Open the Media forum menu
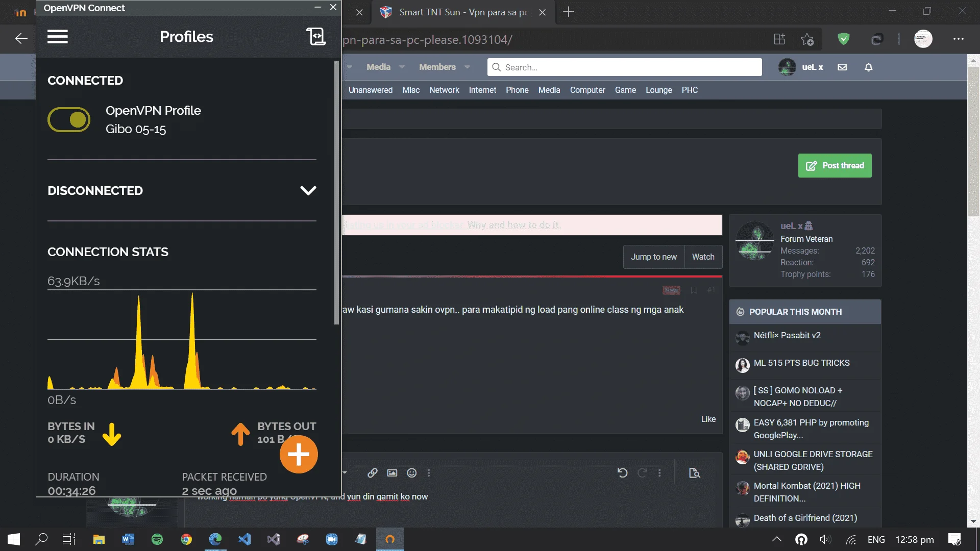Screen dimensions: 980x551 pyautogui.click(x=378, y=67)
